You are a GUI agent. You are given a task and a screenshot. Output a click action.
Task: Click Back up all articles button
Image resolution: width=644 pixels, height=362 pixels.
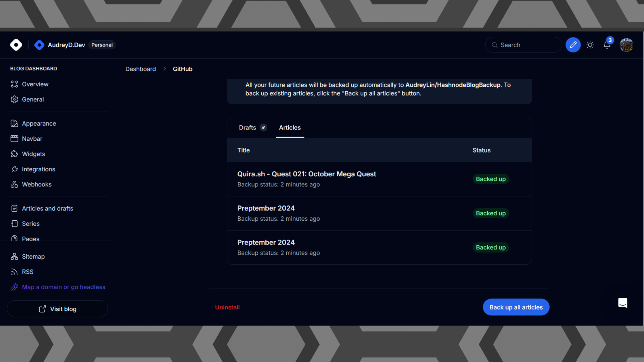[x=516, y=307]
